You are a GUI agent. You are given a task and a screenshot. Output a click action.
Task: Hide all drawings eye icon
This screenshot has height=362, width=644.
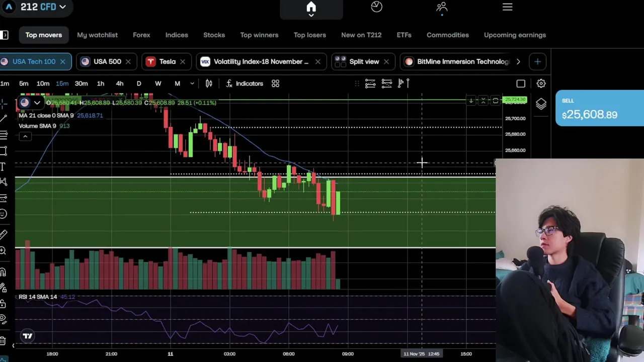point(3,319)
